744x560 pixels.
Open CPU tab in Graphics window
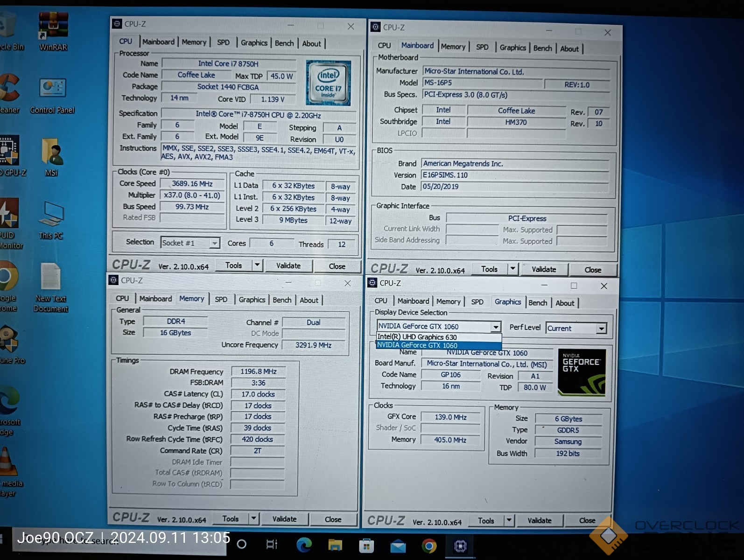381,301
